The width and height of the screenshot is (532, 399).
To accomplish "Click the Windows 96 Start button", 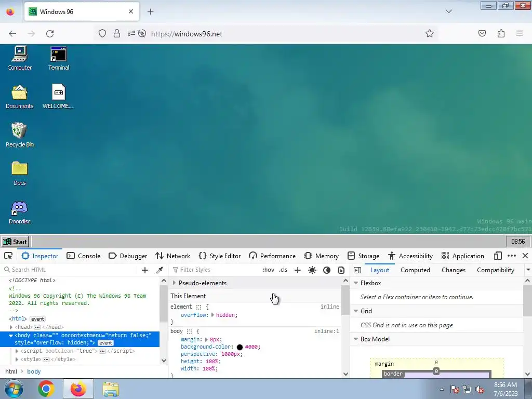I will click(15, 242).
